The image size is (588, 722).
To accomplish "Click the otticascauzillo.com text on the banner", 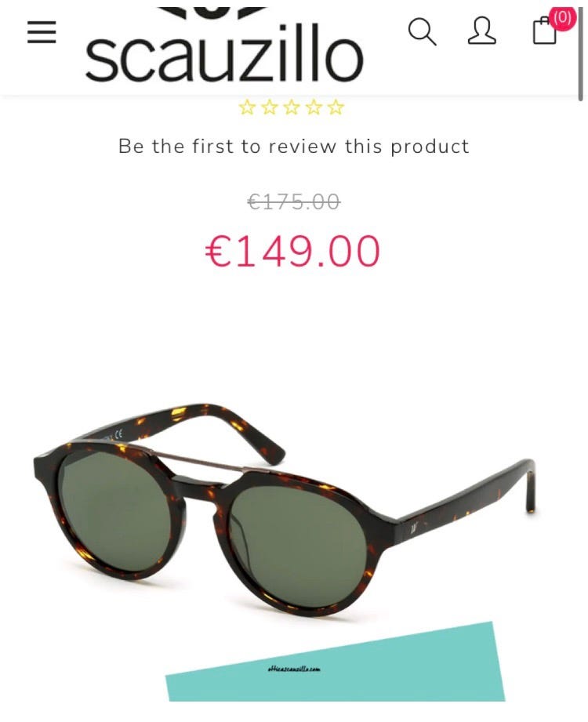I will tap(294, 669).
